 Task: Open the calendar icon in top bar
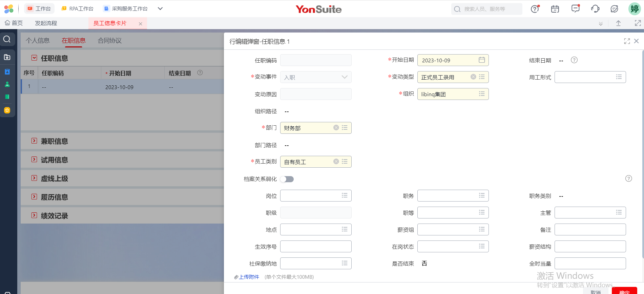coord(555,9)
